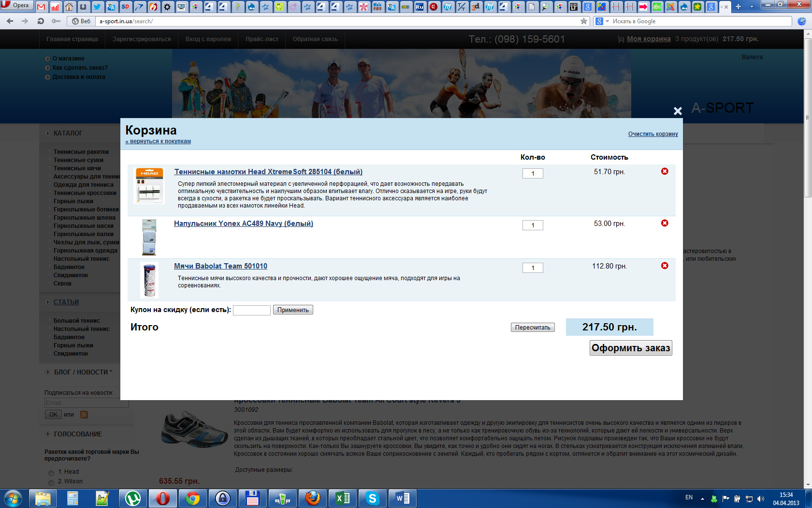The image size is (812, 508).
Task: Switch to the Ru tab
Action: point(420,7)
